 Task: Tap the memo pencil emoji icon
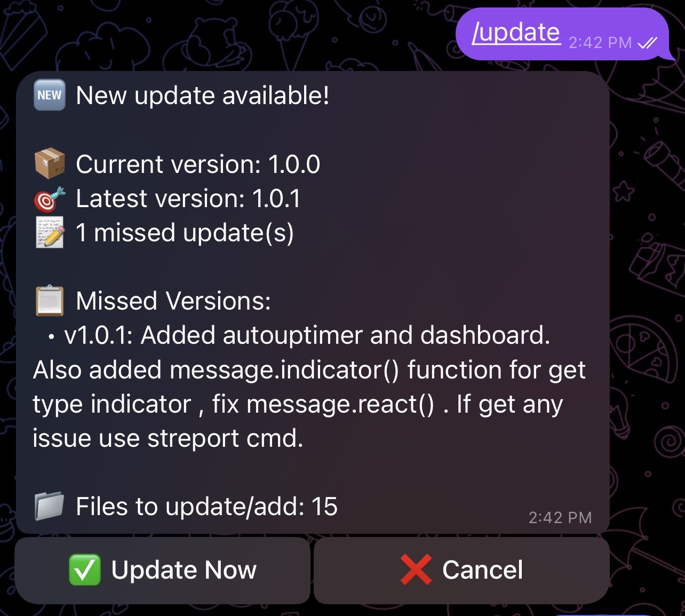(50, 232)
